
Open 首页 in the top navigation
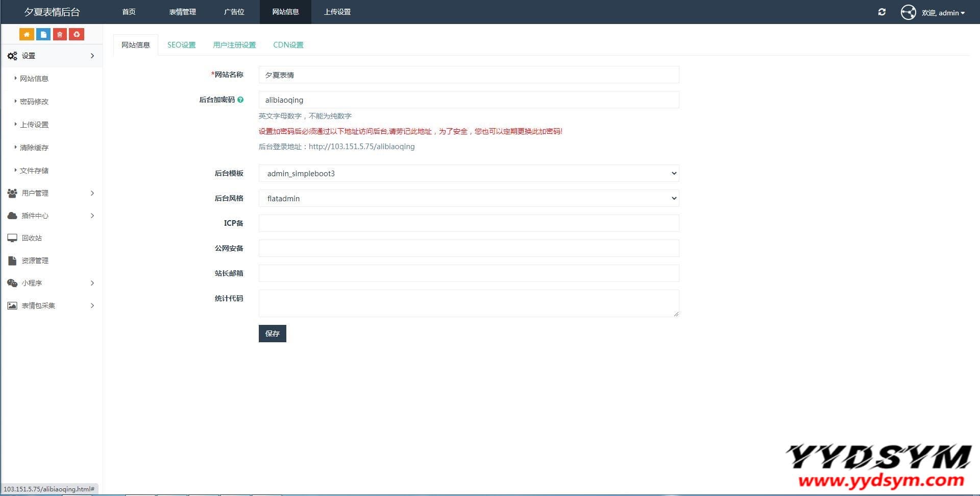pos(129,12)
